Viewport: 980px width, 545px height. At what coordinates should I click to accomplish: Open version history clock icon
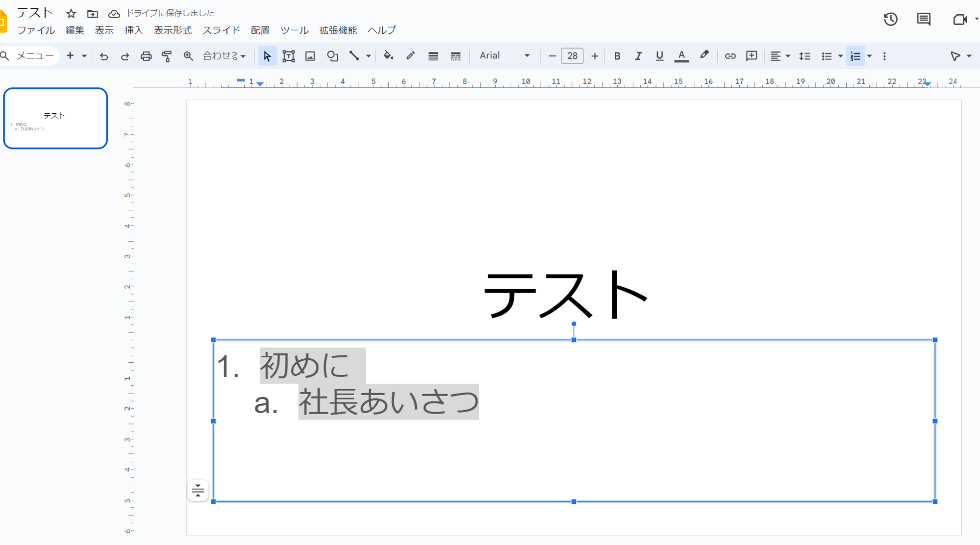(x=890, y=19)
